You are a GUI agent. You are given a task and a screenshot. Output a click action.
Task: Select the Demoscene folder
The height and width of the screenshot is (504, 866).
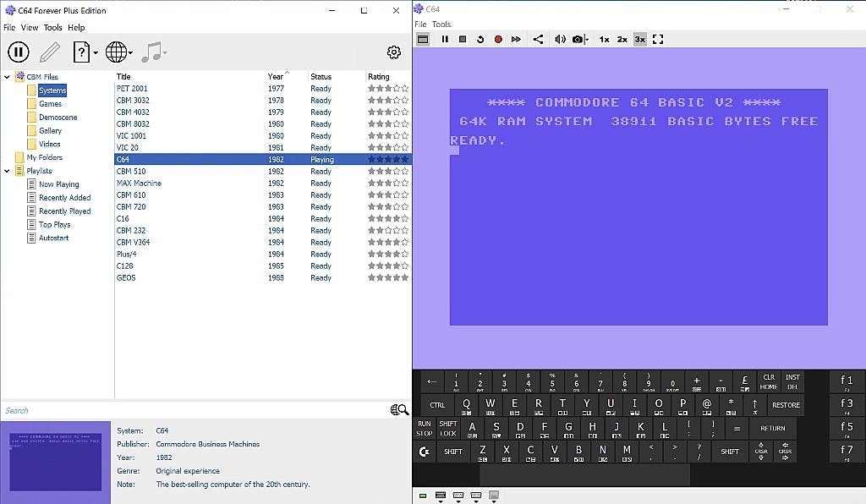click(x=58, y=117)
